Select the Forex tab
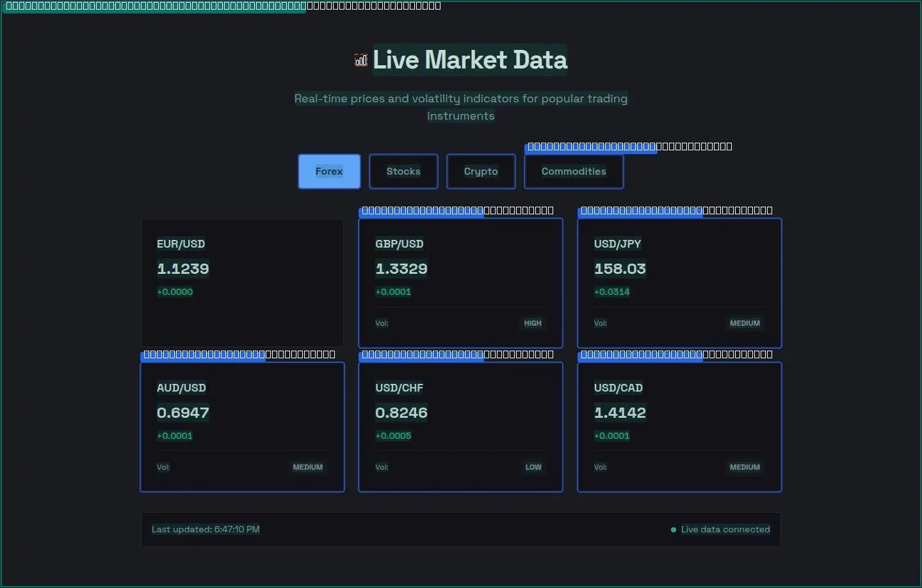The image size is (922, 588). 329,171
